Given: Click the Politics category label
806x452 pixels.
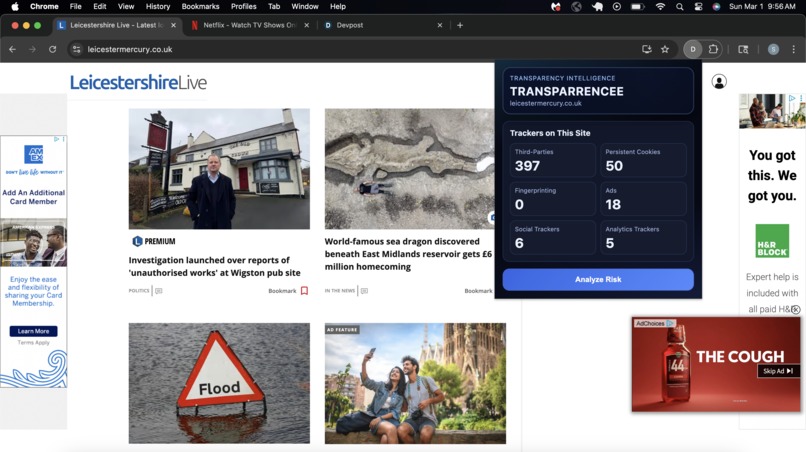Looking at the screenshot, I should point(139,291).
